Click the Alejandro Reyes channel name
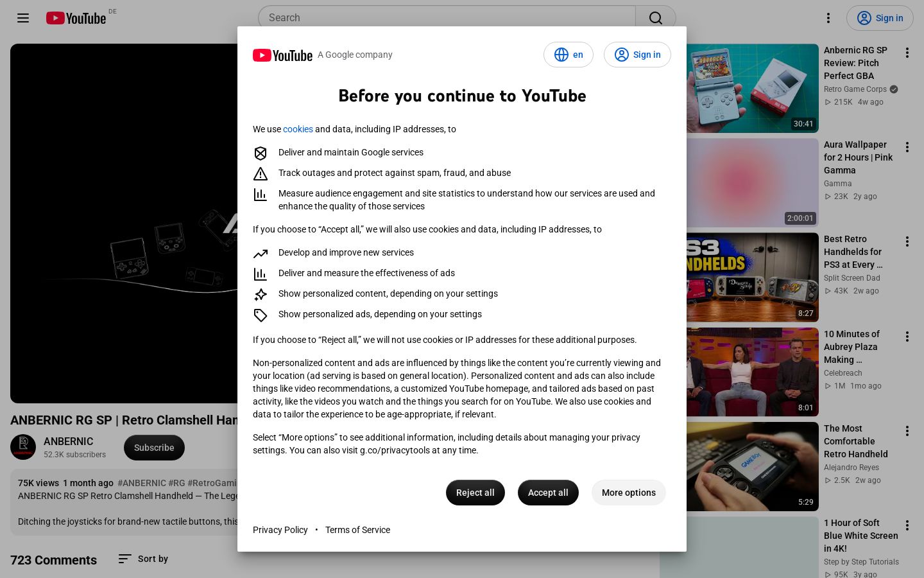The image size is (924, 578). point(851,468)
